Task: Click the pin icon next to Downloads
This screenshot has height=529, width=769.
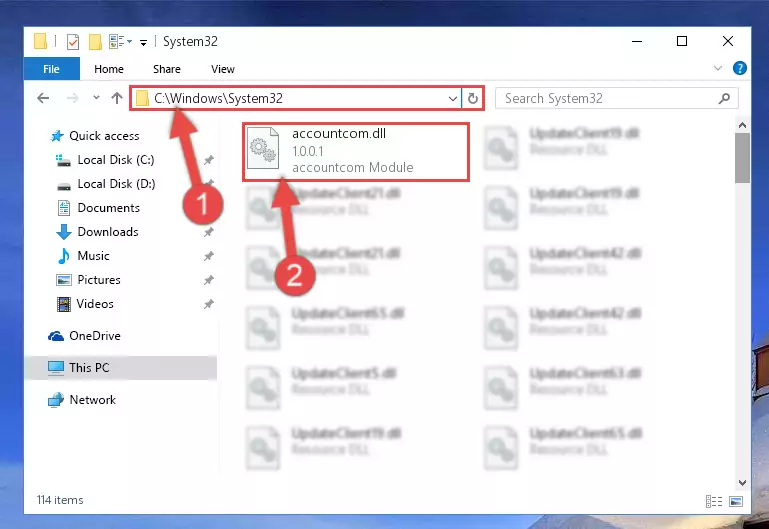Action: [x=208, y=232]
